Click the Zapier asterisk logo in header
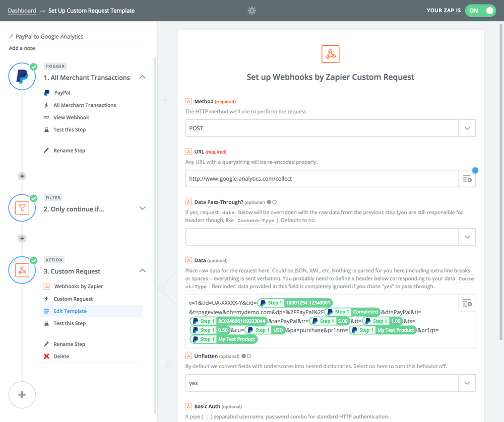This screenshot has width=504, height=422. 251,11
